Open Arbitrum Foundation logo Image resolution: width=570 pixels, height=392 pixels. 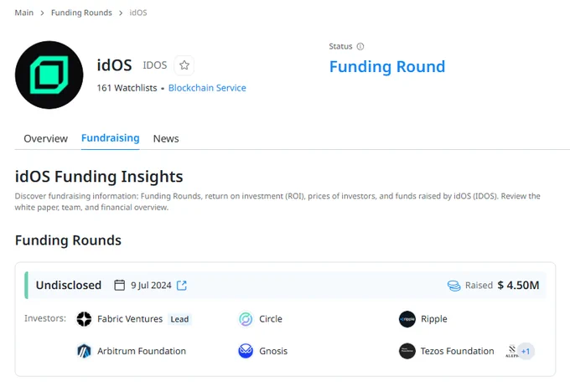pyautogui.click(x=84, y=351)
